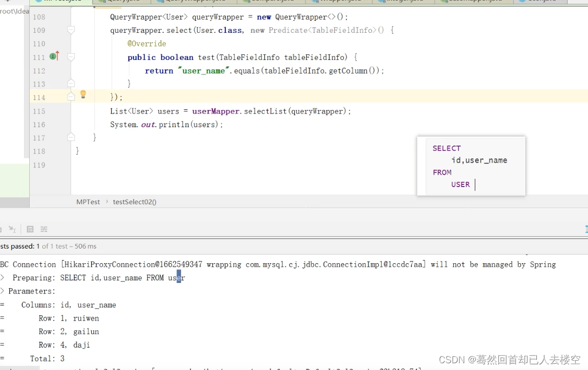Select the testSelect02() breadcrumb
The height and width of the screenshot is (370, 588).
click(x=135, y=202)
